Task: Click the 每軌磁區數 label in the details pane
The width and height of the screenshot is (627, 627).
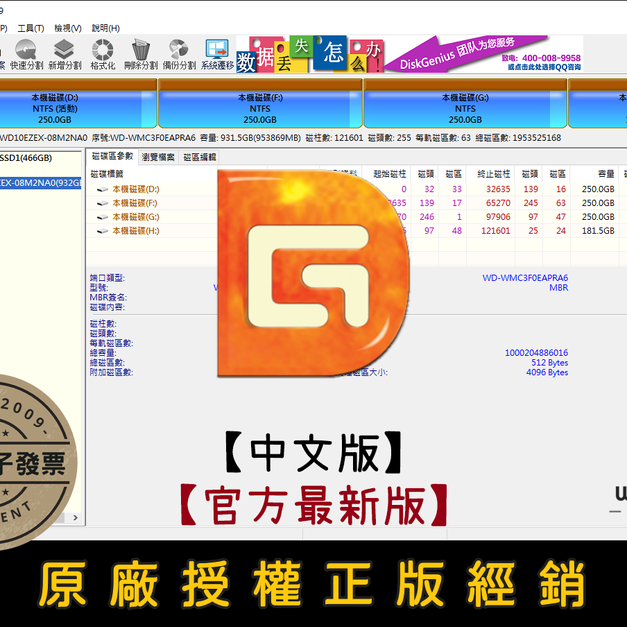Action: (x=111, y=343)
